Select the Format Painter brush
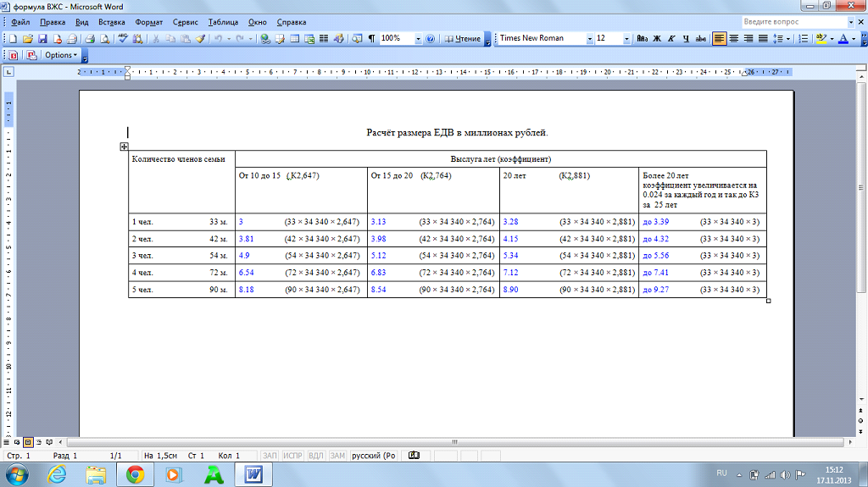This screenshot has height=487, width=868. click(x=200, y=39)
